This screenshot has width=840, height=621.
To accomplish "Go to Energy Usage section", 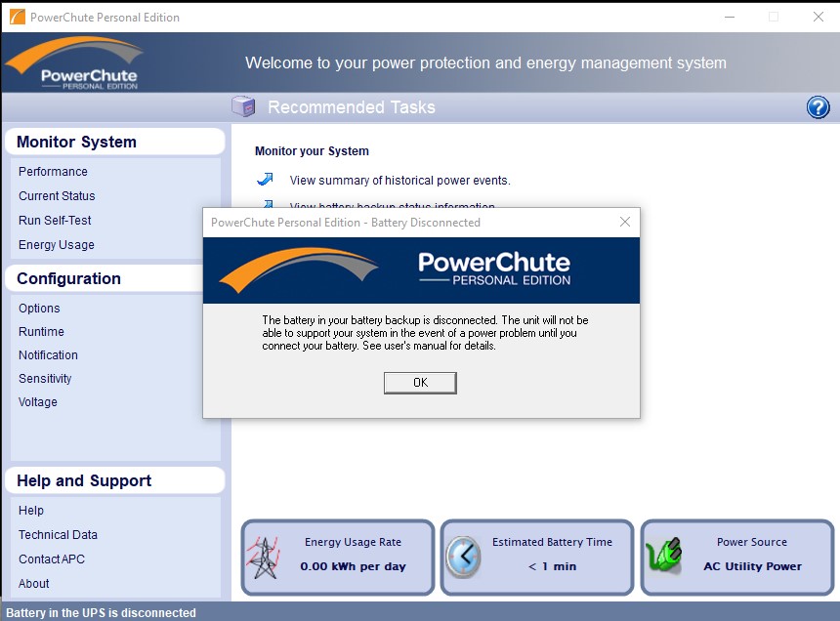I will point(57,245).
